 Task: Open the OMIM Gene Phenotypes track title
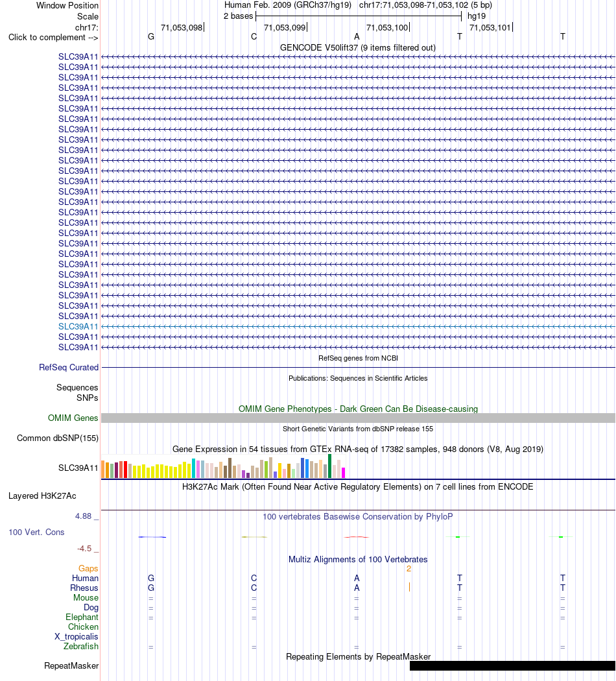point(358,409)
